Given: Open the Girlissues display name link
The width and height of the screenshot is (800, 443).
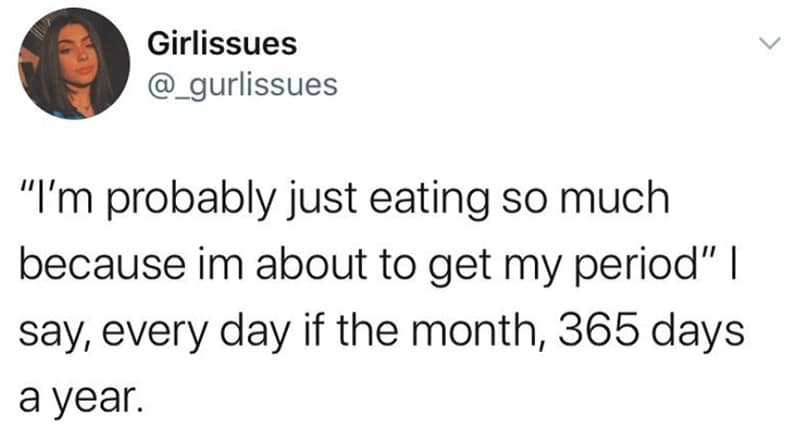Looking at the screenshot, I should tap(221, 44).
